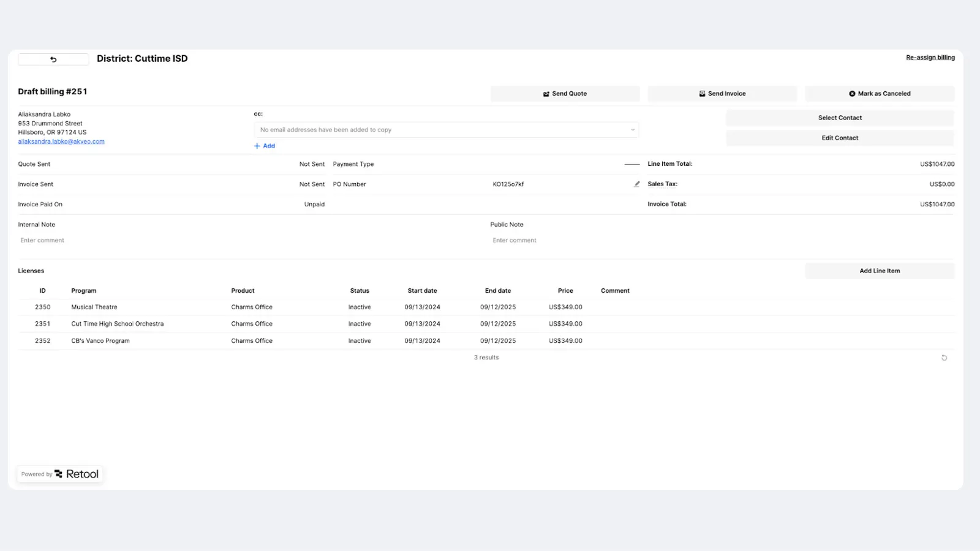Click the back arrow button near the district title
Image resolution: width=980 pixels, height=551 pixels.
53,59
